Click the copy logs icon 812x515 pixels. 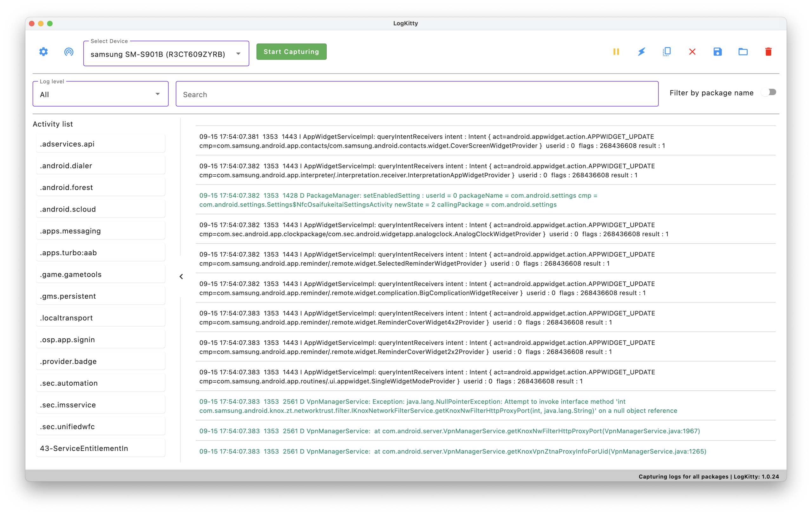667,52
